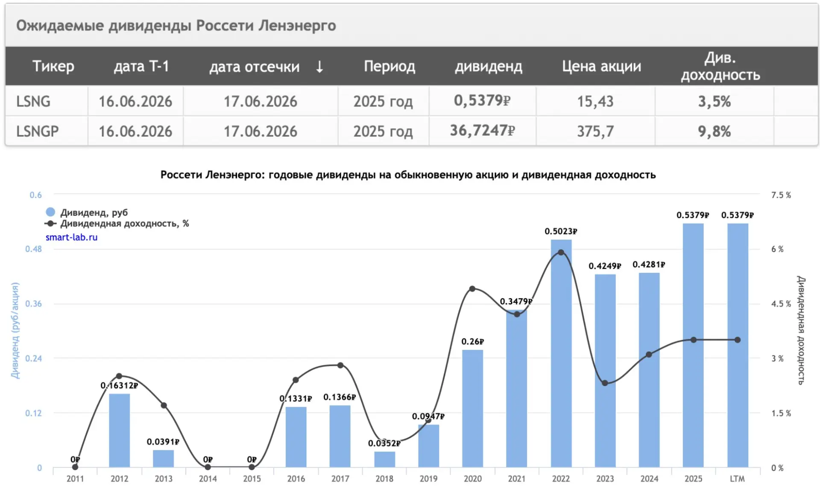The height and width of the screenshot is (504, 820).
Task: Click the 2018 bar labeled 0.0352₽
Action: pos(385,460)
